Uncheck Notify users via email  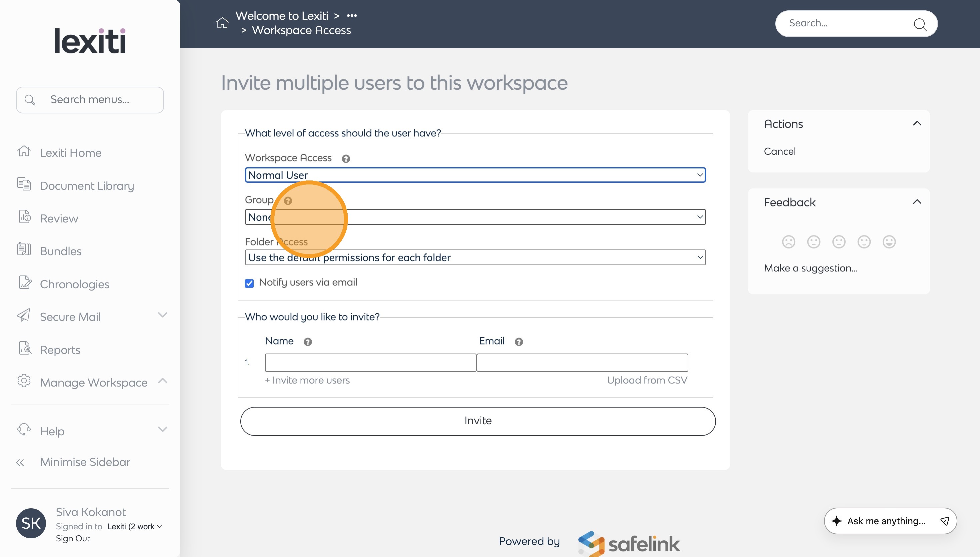coord(249,284)
